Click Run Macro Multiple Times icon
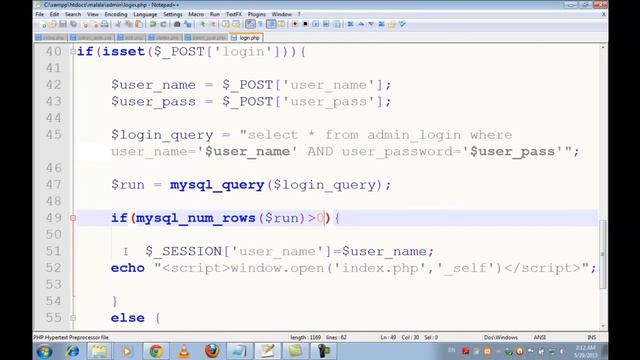This screenshot has width=640, height=360. pos(326,24)
